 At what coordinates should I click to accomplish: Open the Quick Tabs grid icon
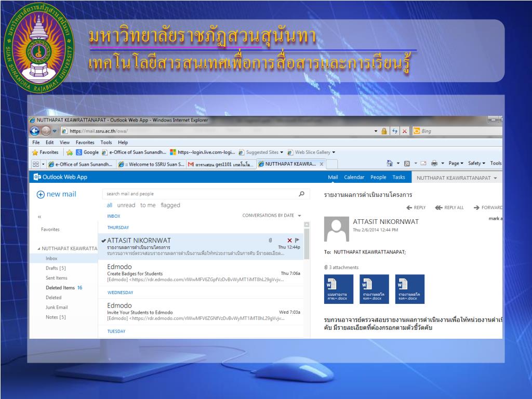coord(36,164)
